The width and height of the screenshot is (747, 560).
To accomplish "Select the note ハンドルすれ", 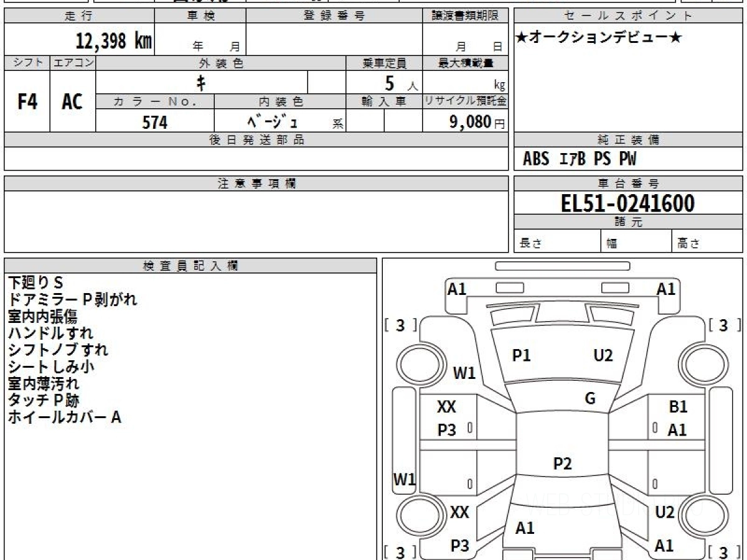I will [x=50, y=334].
